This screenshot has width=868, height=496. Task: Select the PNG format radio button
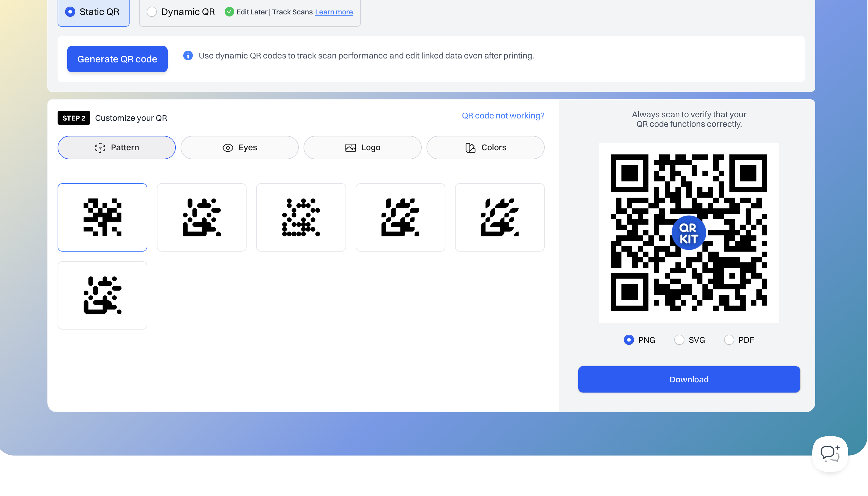[629, 340]
